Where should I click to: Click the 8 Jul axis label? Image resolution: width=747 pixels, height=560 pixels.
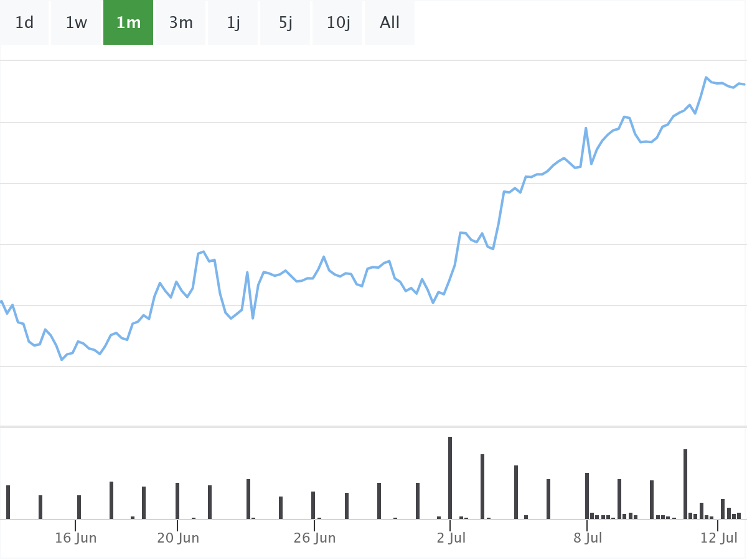(587, 538)
